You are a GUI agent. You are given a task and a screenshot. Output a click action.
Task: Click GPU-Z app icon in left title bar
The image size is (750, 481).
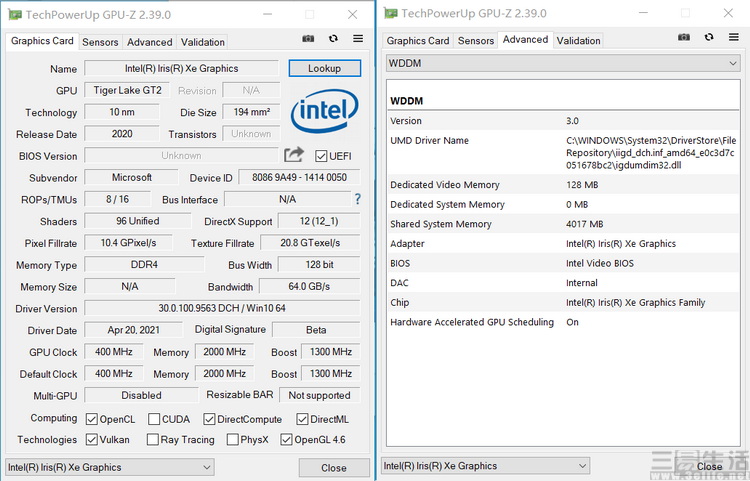(15, 14)
